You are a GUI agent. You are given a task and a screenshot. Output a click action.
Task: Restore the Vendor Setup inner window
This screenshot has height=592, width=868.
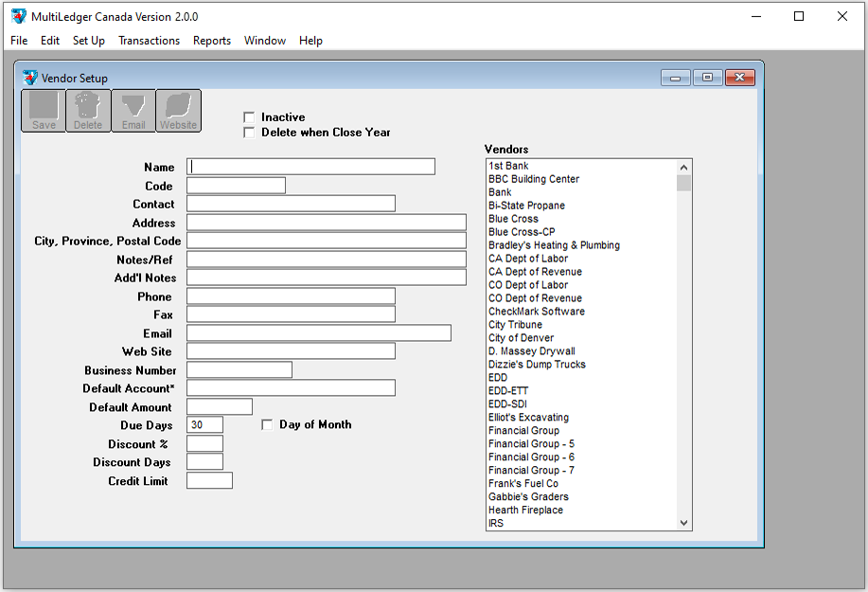coord(707,78)
